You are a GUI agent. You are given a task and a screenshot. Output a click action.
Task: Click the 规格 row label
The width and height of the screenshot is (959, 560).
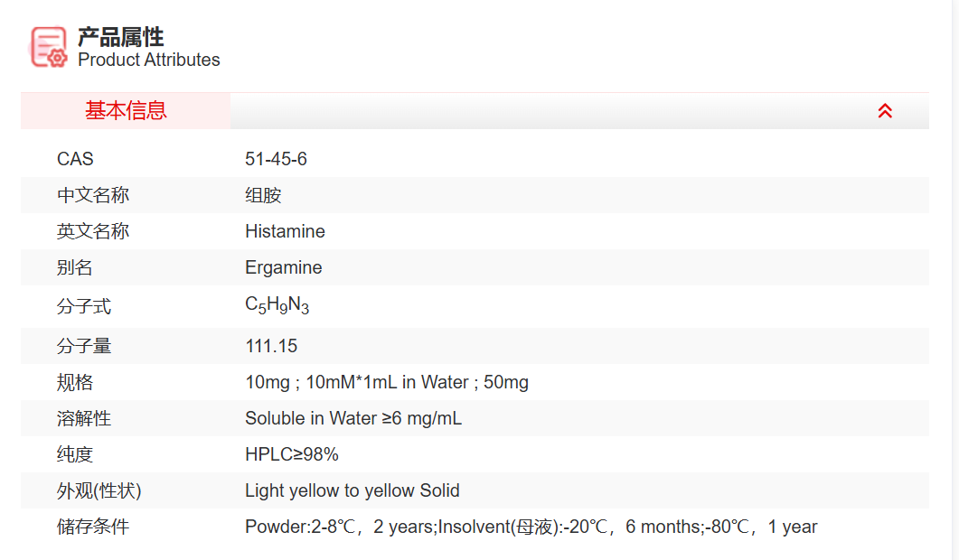[75, 382]
